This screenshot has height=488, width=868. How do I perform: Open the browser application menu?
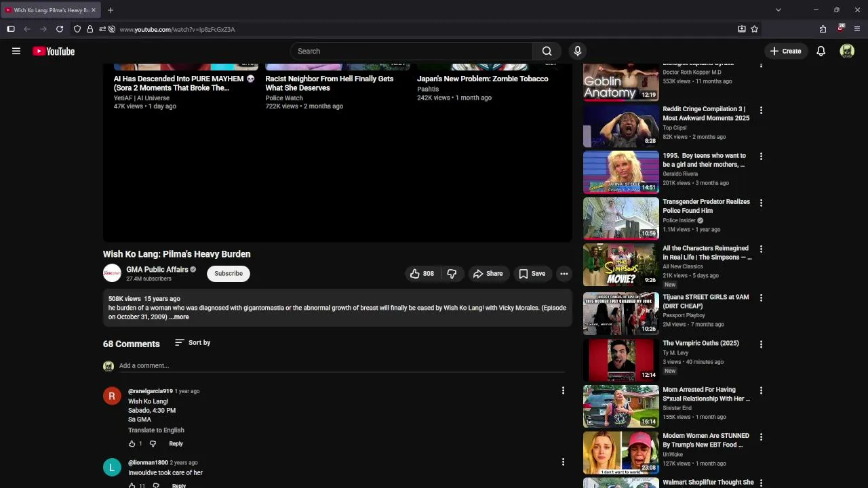click(x=857, y=29)
